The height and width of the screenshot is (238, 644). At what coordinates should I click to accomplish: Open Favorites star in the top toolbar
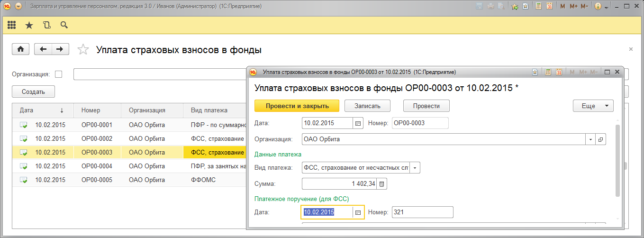(29, 25)
